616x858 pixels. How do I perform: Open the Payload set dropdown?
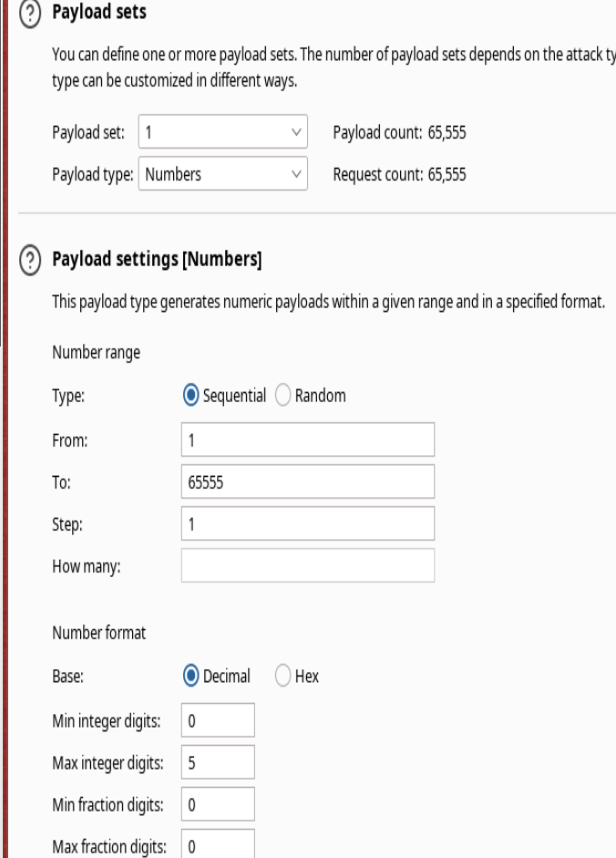(223, 130)
